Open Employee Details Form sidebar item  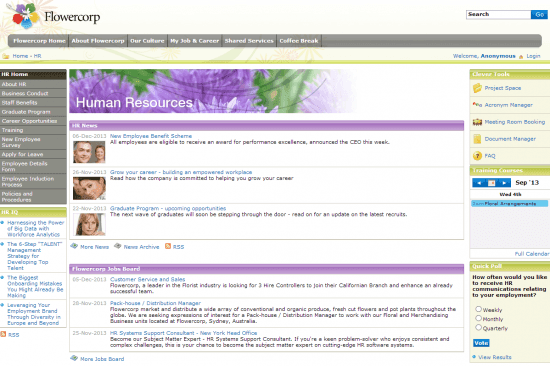(x=33, y=166)
